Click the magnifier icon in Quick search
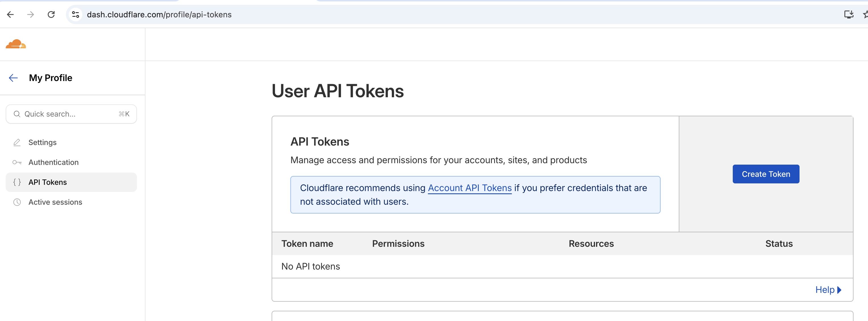Screen dimensions: 868x321 click(17, 114)
